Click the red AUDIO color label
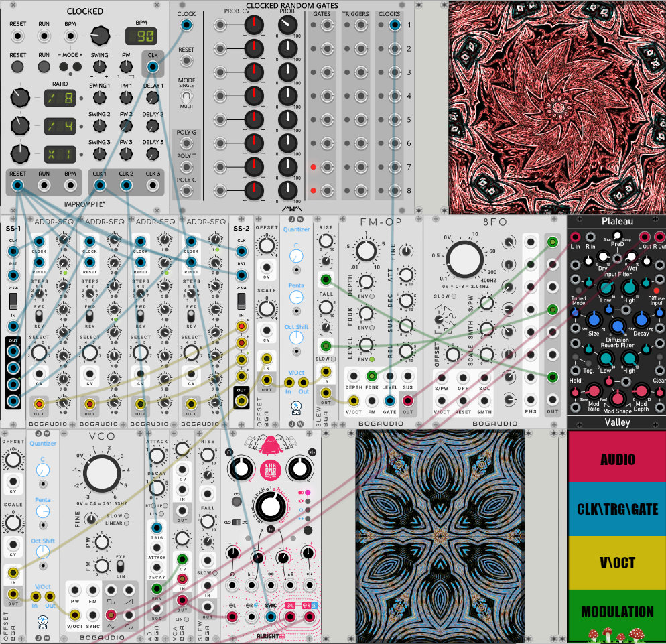Image resolution: width=666 pixels, height=644 pixels. tap(616, 460)
